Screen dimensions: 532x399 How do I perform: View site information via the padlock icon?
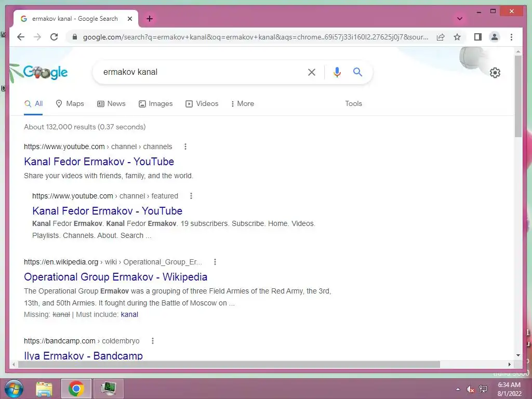click(x=75, y=37)
